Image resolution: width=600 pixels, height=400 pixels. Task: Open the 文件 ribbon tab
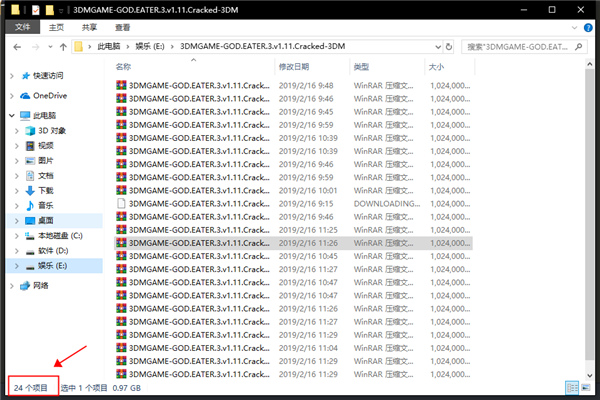pyautogui.click(x=23, y=27)
